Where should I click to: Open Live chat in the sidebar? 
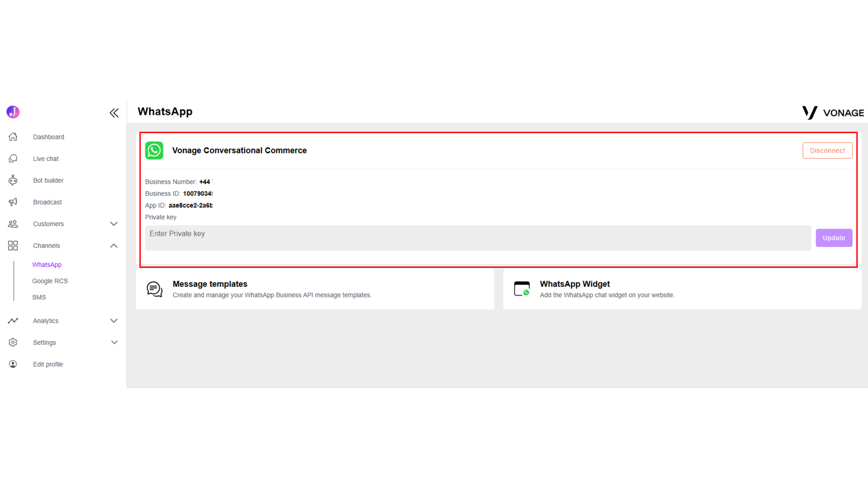46,158
